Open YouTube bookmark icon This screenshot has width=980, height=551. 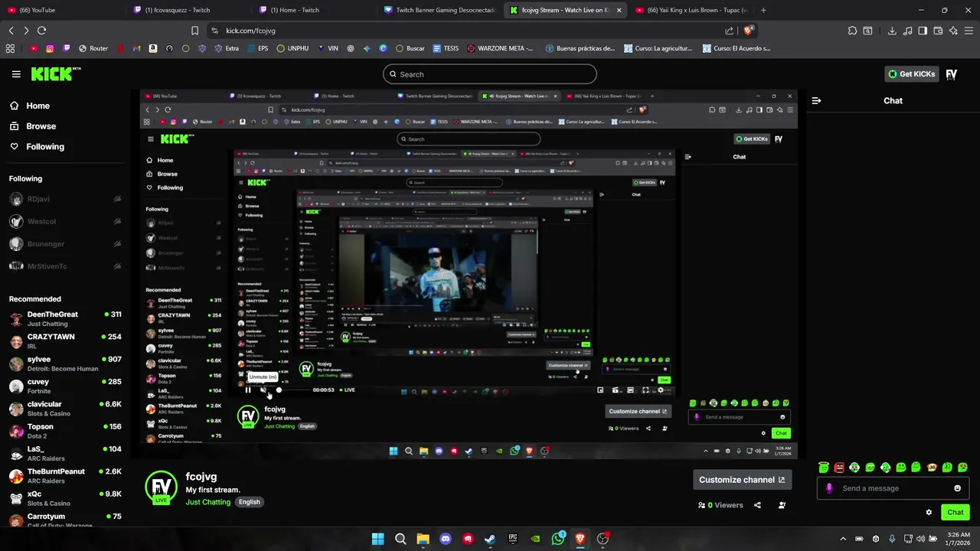click(x=33, y=48)
